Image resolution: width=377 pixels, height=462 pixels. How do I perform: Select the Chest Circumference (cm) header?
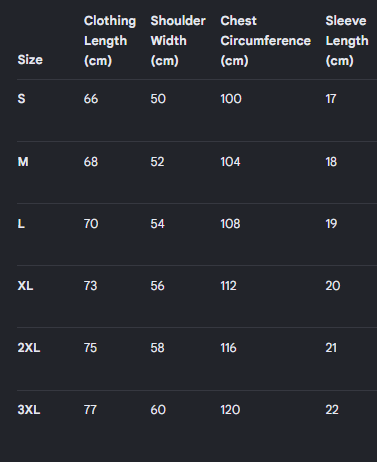pyautogui.click(x=266, y=41)
